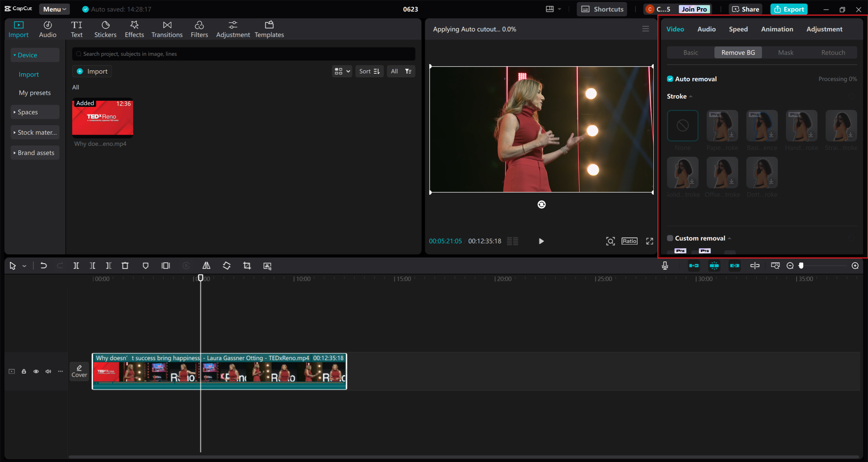Click the microphone record voiceover icon
The width and height of the screenshot is (868, 462).
[x=665, y=266]
